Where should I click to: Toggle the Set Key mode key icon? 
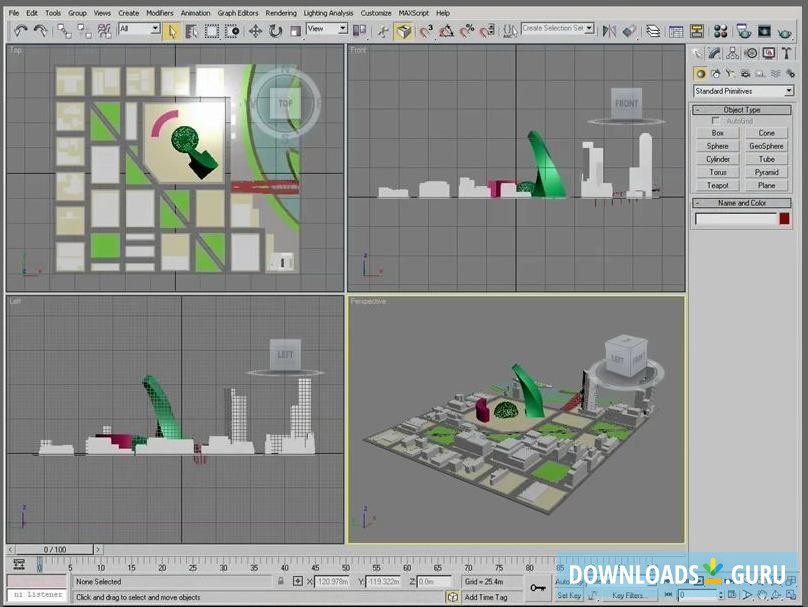tap(538, 587)
